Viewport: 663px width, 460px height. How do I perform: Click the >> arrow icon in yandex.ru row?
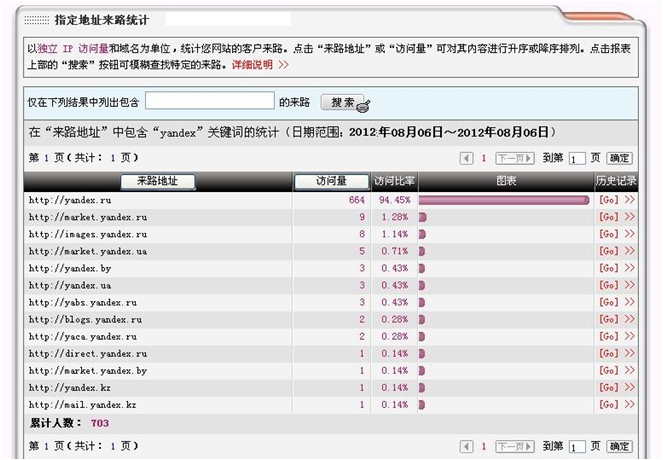pos(630,200)
